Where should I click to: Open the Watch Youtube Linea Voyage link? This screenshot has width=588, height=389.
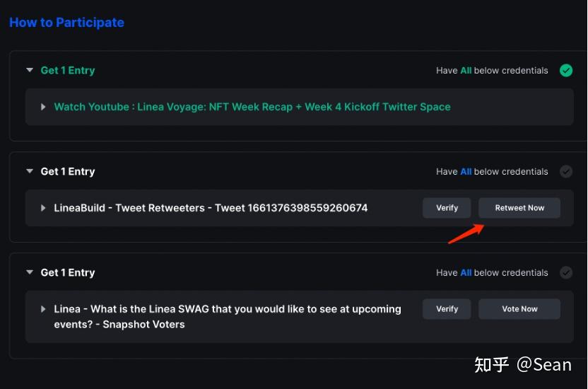tap(252, 107)
